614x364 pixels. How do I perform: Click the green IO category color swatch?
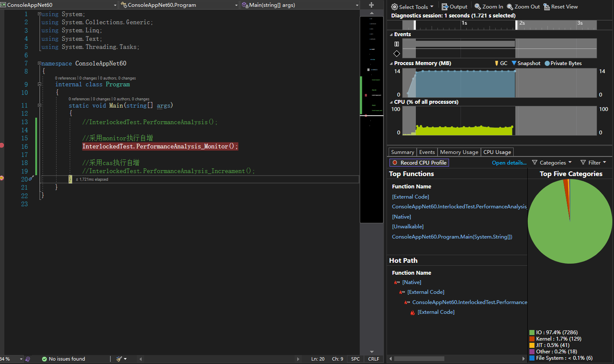click(532, 333)
